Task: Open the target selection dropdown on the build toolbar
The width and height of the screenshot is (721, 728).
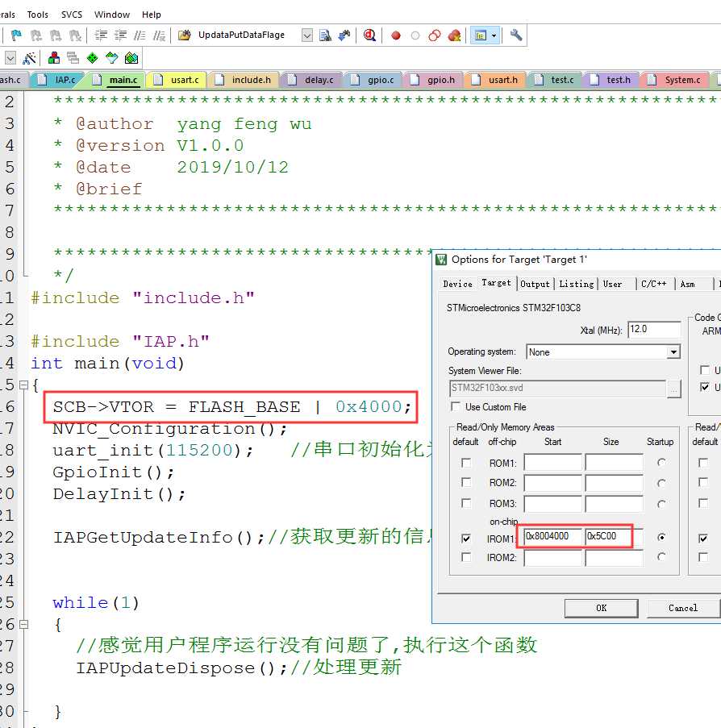Action: click(x=10, y=58)
